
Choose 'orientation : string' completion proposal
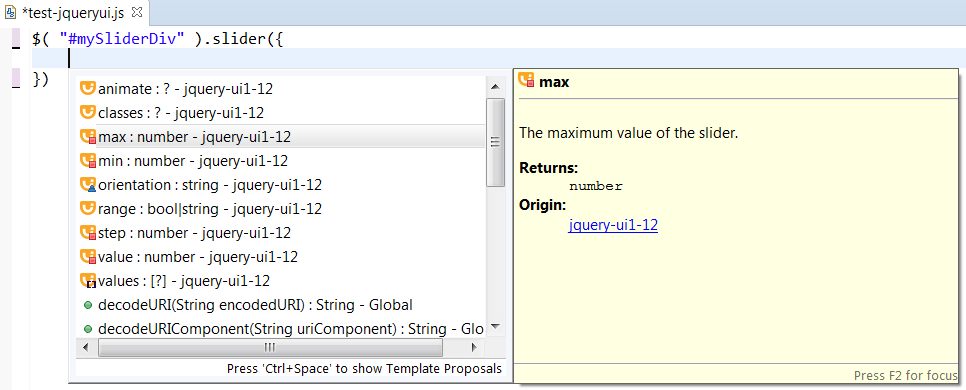[282, 185]
